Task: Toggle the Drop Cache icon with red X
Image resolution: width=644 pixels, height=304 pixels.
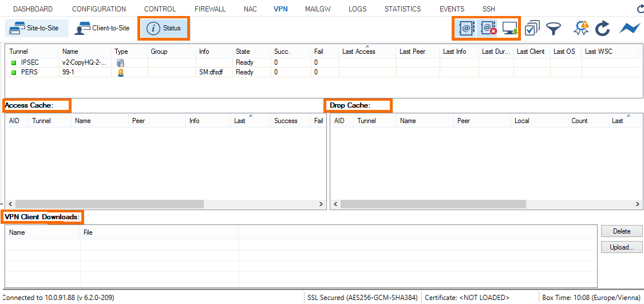Action: [x=488, y=29]
